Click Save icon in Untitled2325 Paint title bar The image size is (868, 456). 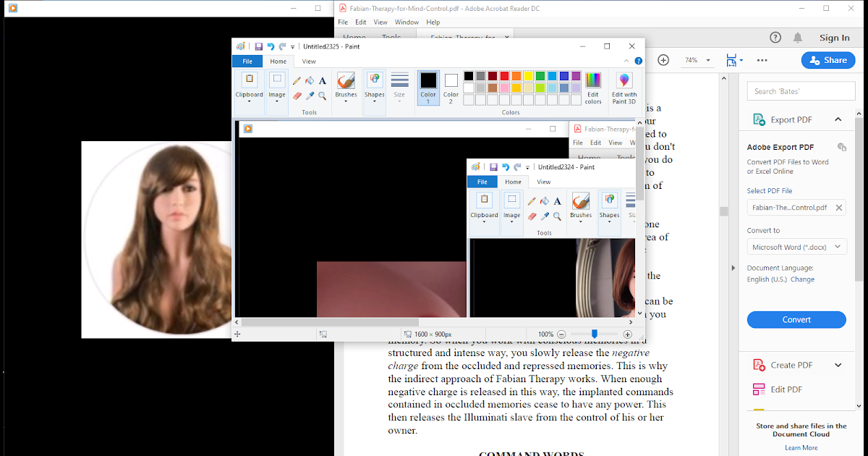click(x=258, y=46)
